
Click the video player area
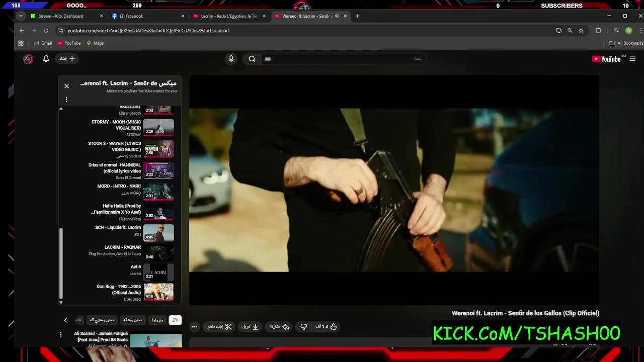click(x=394, y=190)
